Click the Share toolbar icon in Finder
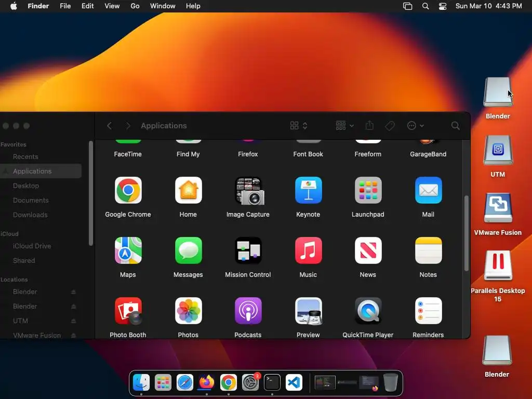Image resolution: width=532 pixels, height=399 pixels. coord(369,126)
